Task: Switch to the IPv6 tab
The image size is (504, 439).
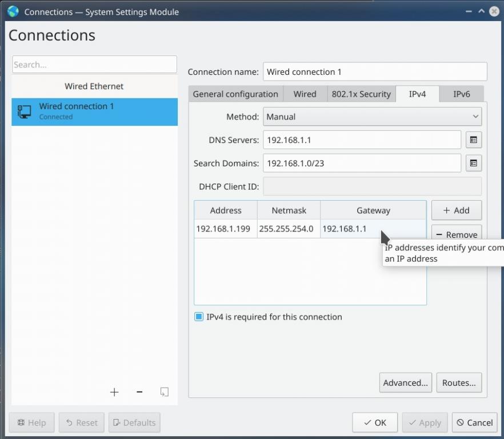Action: point(461,94)
